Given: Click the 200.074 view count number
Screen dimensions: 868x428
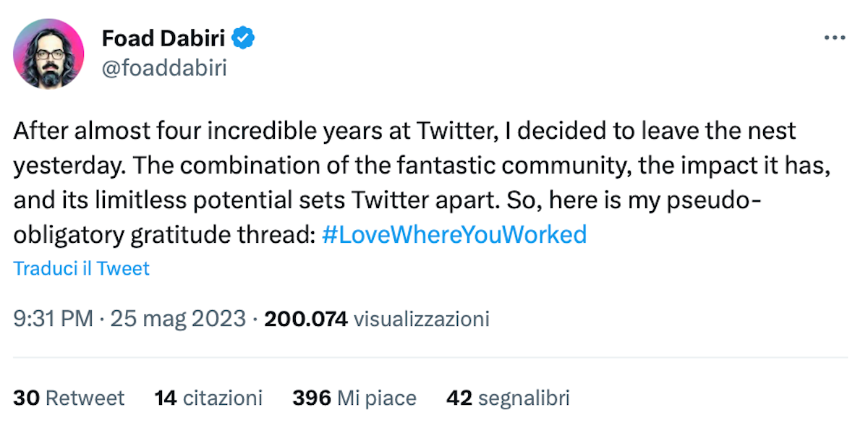Looking at the screenshot, I should tap(306, 318).
